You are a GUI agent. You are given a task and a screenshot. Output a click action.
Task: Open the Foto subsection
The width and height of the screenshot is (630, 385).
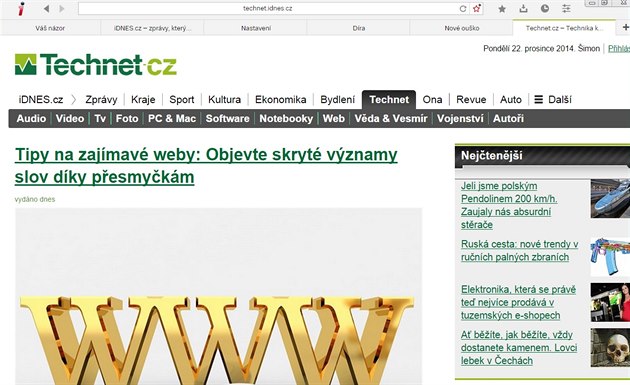[x=127, y=119]
